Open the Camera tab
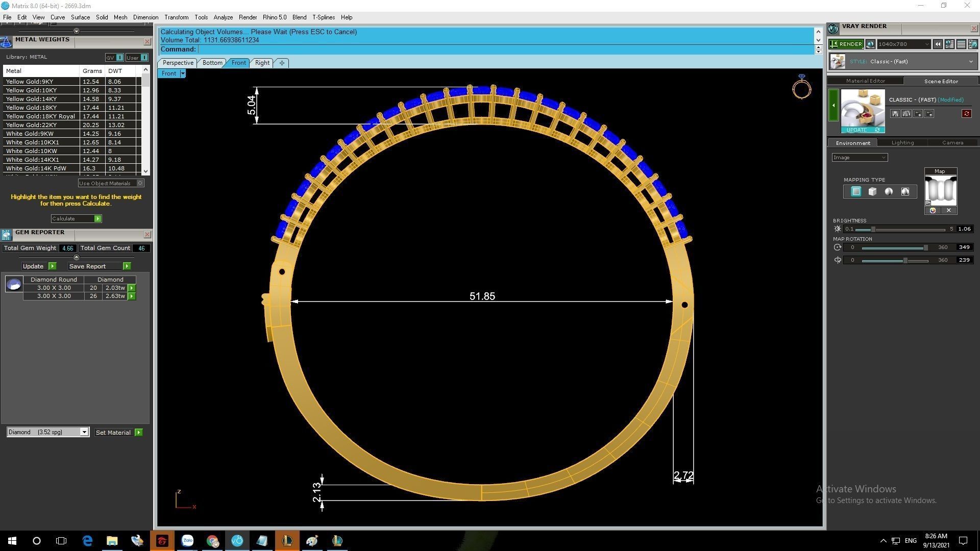Viewport: 980px width, 551px height. 952,143
